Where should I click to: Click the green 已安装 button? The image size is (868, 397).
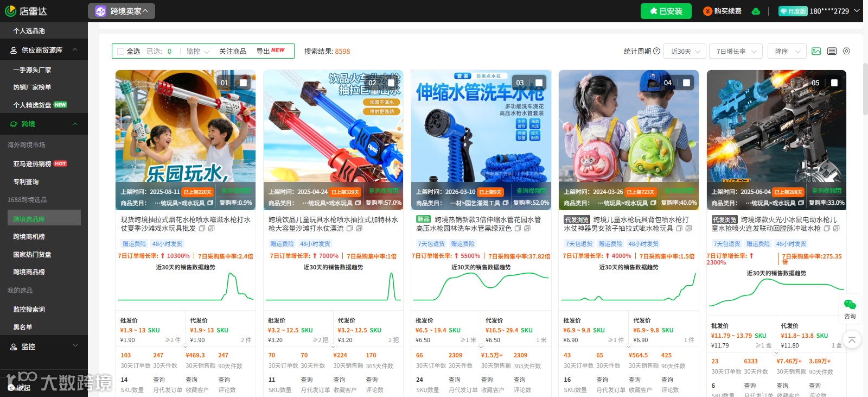(x=666, y=11)
